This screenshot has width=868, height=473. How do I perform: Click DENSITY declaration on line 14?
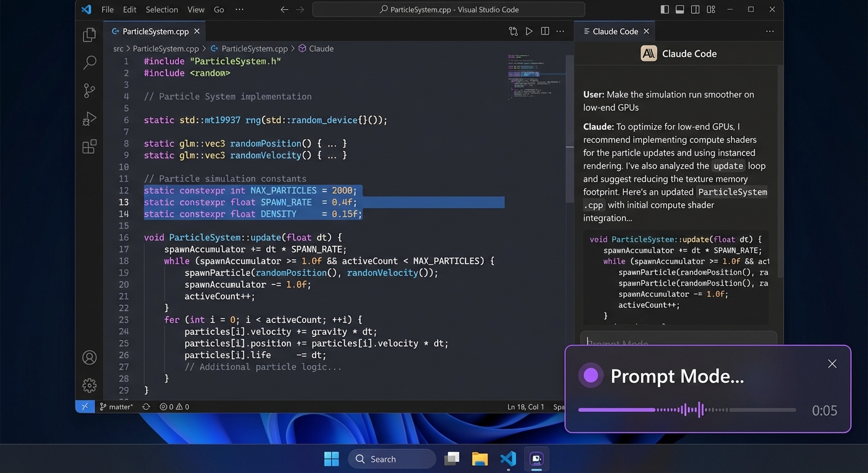[253, 214]
